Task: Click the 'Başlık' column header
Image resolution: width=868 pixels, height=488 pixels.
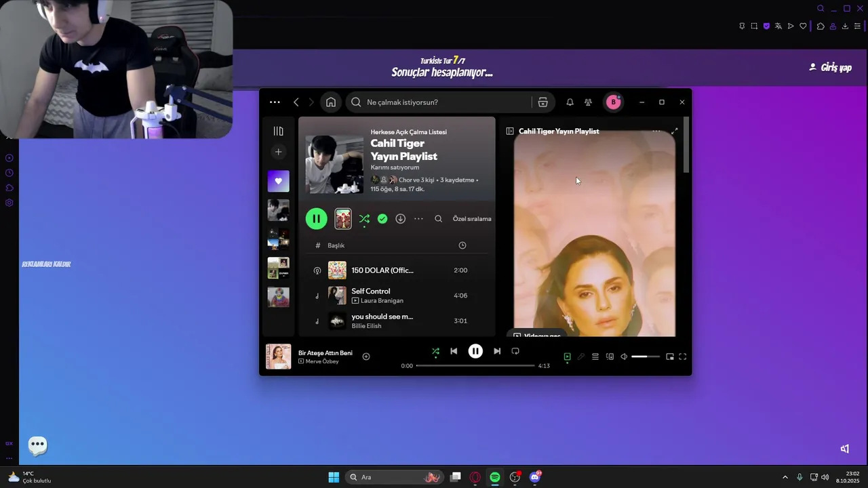Action: pyautogui.click(x=336, y=245)
